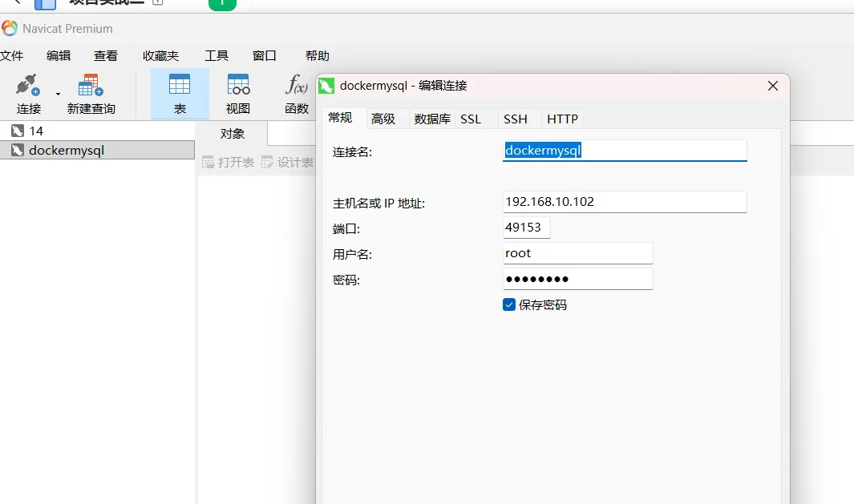Open the 文件 menu
This screenshot has height=504, width=854.
tap(11, 55)
